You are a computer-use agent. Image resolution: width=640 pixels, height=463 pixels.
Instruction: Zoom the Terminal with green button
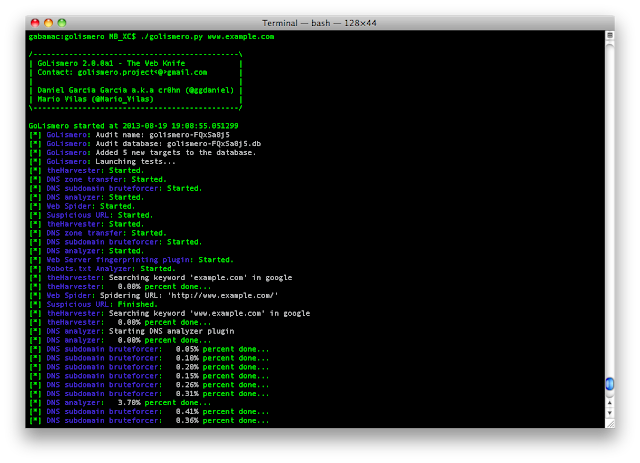tap(62, 23)
